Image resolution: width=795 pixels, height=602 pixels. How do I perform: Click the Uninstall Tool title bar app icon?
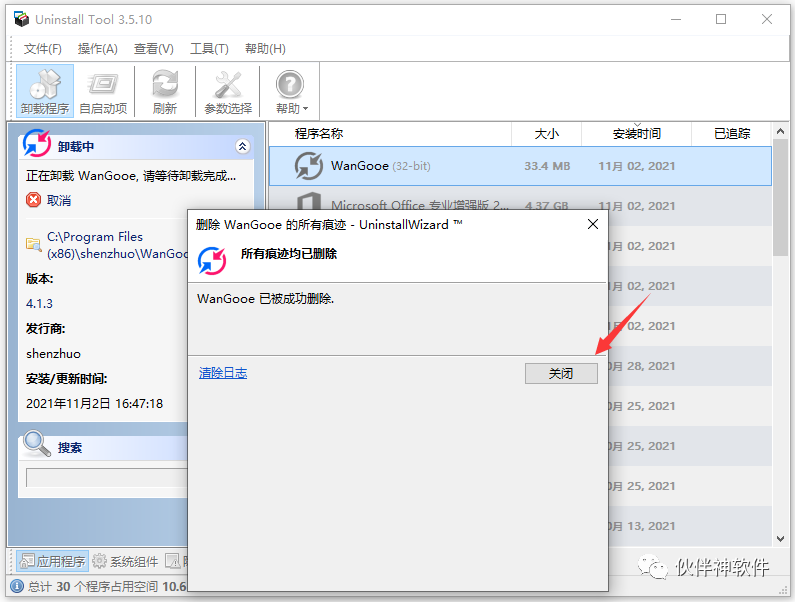(x=21, y=19)
